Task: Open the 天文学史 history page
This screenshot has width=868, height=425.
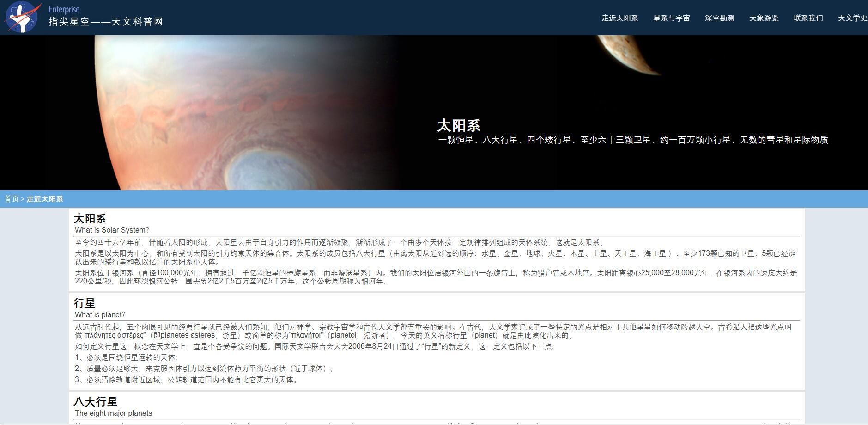Action: [852, 18]
